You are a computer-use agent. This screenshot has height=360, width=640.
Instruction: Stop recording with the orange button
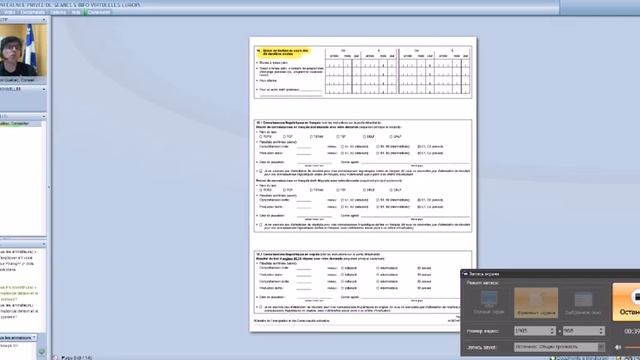pos(626,302)
